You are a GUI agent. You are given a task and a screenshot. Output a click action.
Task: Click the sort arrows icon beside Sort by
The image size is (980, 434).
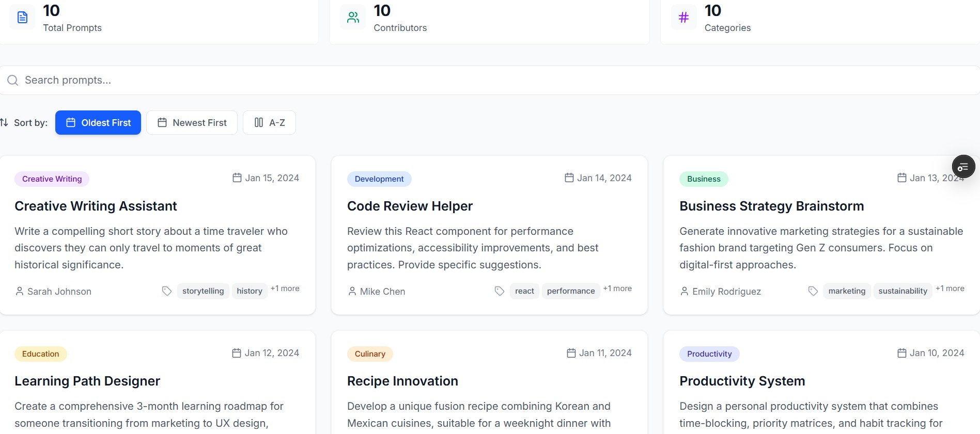(x=4, y=122)
